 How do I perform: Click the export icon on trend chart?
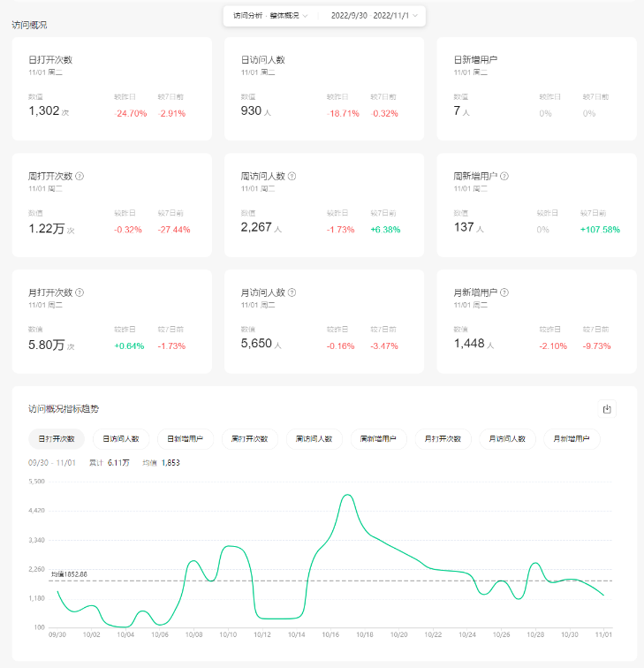coord(607,409)
